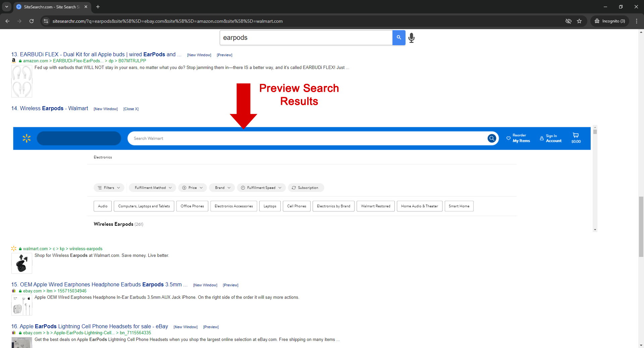This screenshot has width=644, height=348.
Task: Open a new browser tab
Action: click(98, 7)
